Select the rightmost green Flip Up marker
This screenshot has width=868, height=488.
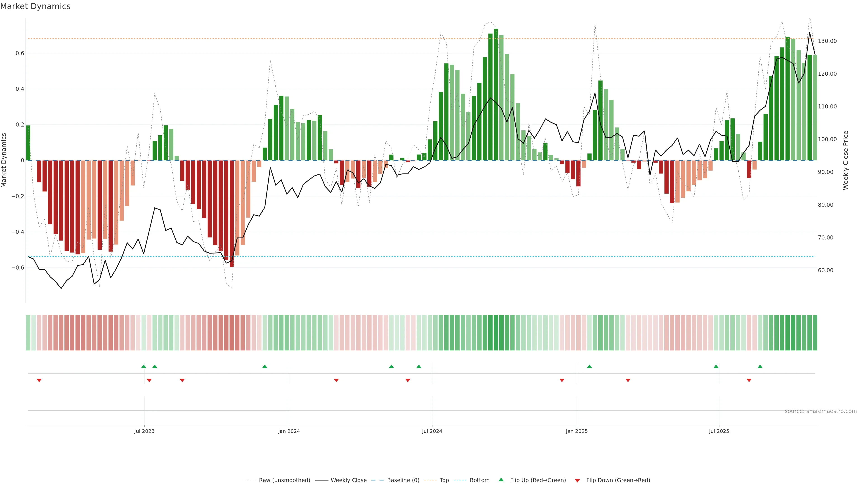[x=760, y=366]
